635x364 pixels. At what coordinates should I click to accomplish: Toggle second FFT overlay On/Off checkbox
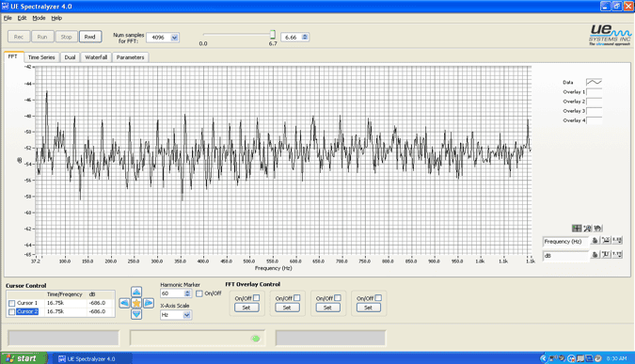point(297,298)
